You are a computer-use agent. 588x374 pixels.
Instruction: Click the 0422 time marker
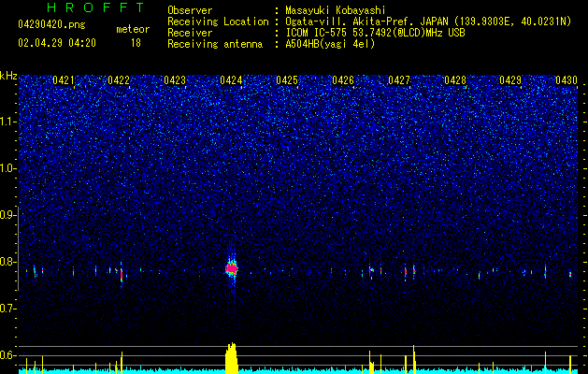click(119, 80)
